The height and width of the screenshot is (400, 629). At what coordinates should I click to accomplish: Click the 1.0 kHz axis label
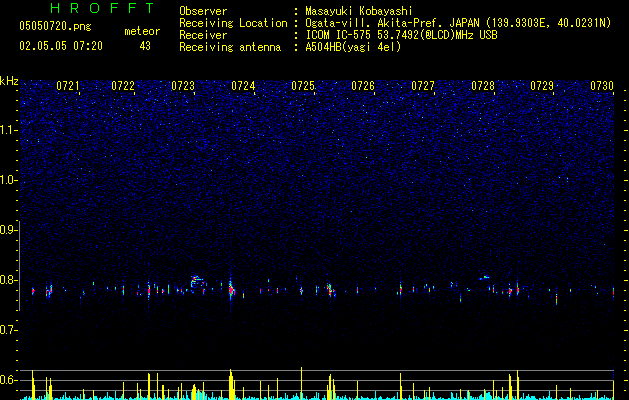[9, 180]
